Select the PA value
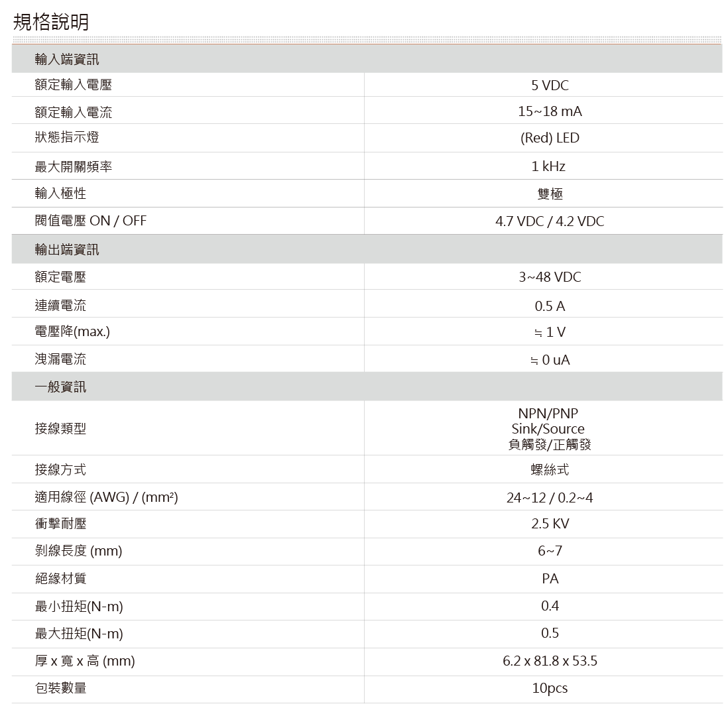The image size is (728, 710). (x=550, y=579)
